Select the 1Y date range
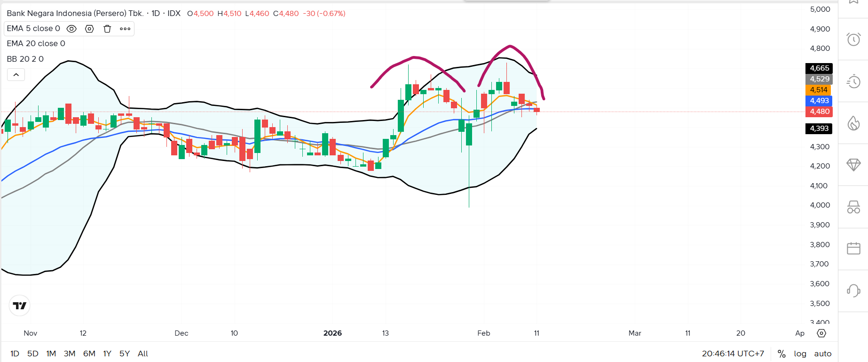868x362 pixels. click(107, 354)
